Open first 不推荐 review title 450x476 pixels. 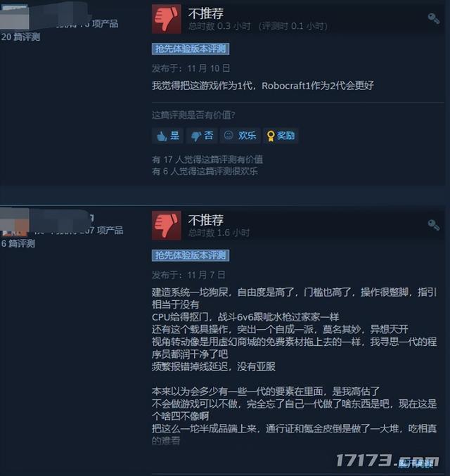pos(205,13)
